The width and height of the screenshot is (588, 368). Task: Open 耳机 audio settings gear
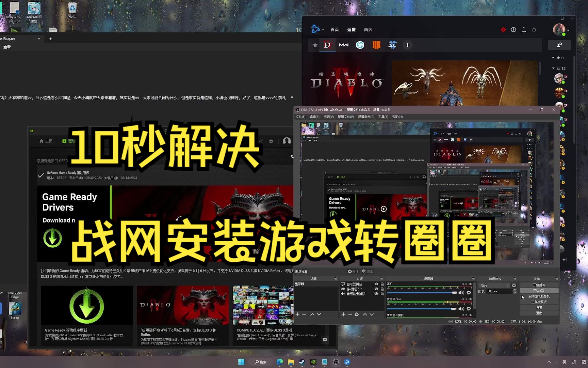pyautogui.click(x=469, y=293)
